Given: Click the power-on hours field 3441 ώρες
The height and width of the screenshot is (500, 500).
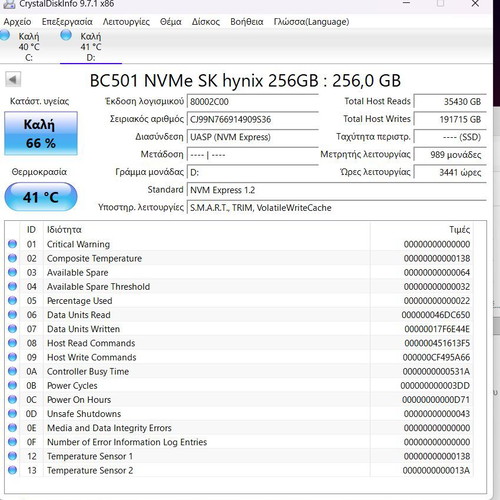Looking at the screenshot, I should tap(450, 172).
